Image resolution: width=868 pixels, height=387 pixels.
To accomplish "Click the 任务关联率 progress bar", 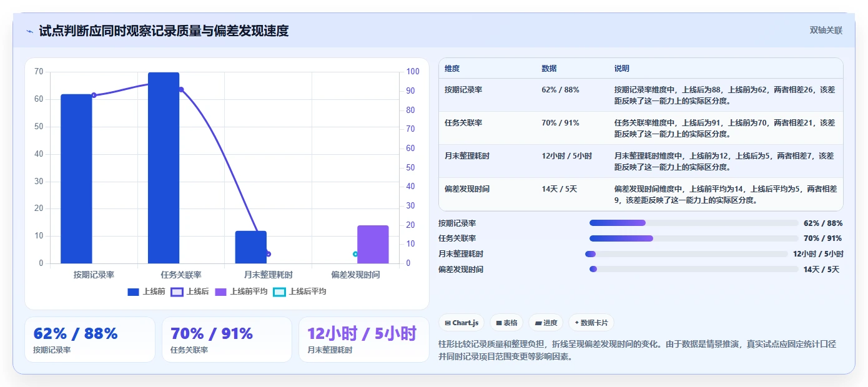I will (694, 238).
